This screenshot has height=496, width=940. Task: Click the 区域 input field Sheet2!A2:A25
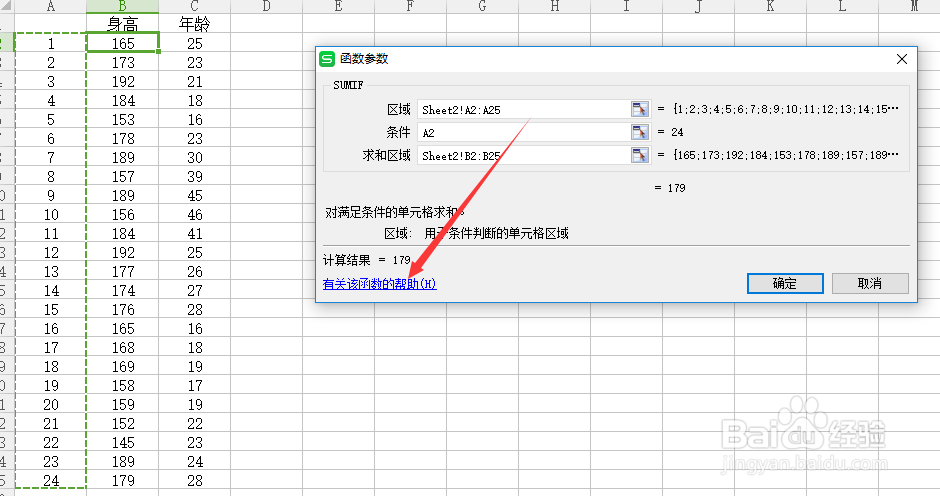(523, 109)
